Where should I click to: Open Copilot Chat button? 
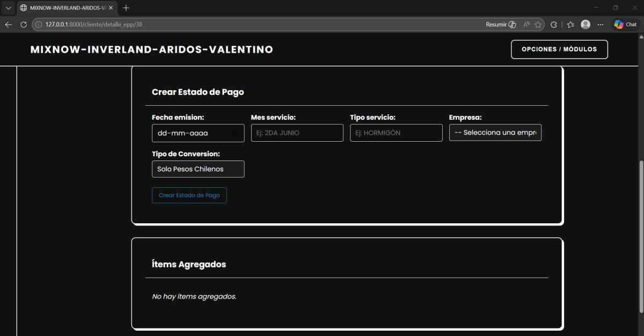626,25
